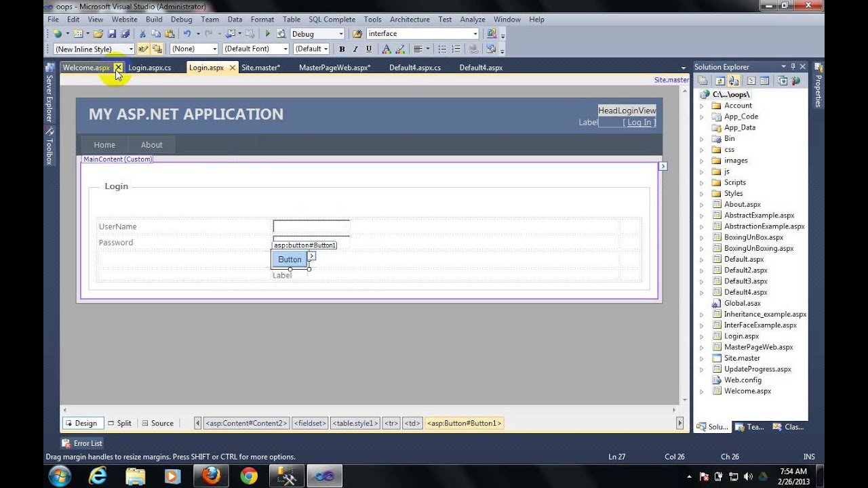The image size is (868, 488).
Task: Expand the App_Code folder node
Action: pyautogui.click(x=702, y=117)
